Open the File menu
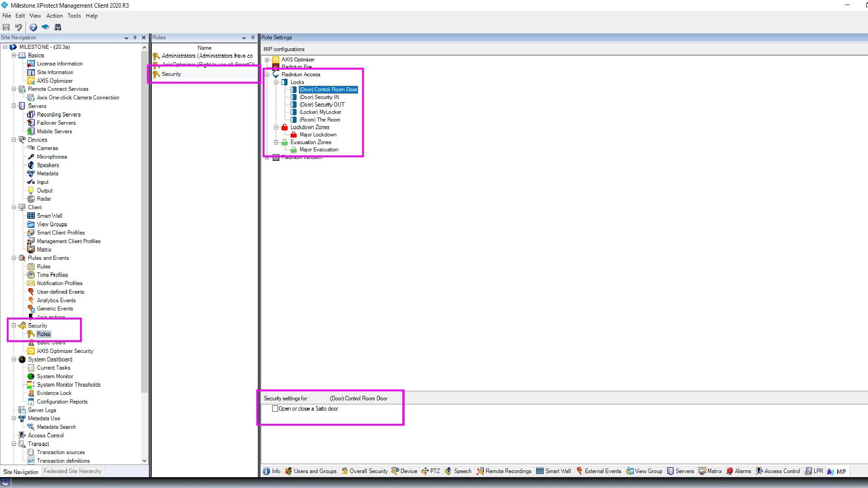 [6, 16]
